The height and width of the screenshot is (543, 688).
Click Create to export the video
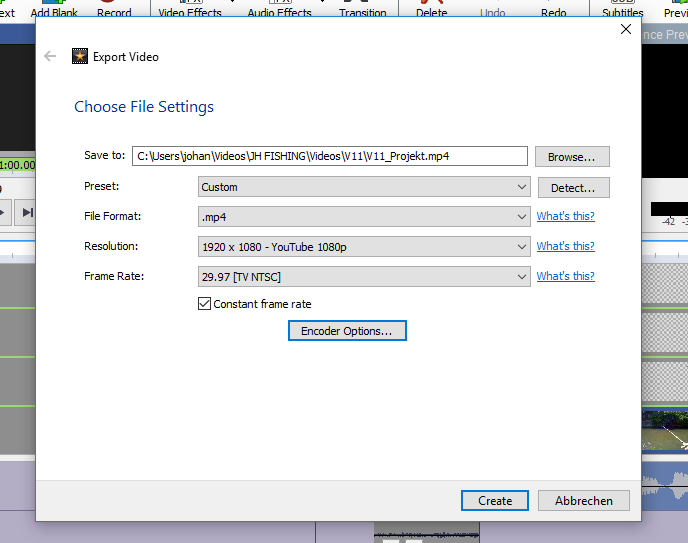click(494, 501)
